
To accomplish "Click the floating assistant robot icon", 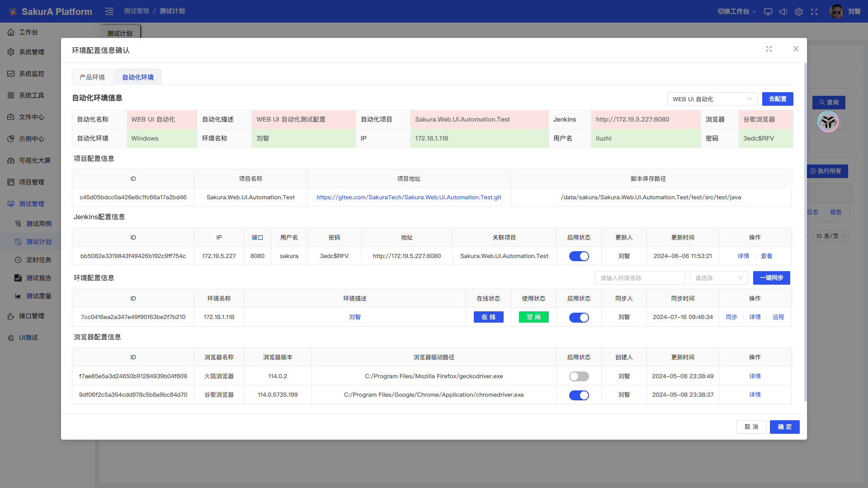I will pyautogui.click(x=828, y=122).
